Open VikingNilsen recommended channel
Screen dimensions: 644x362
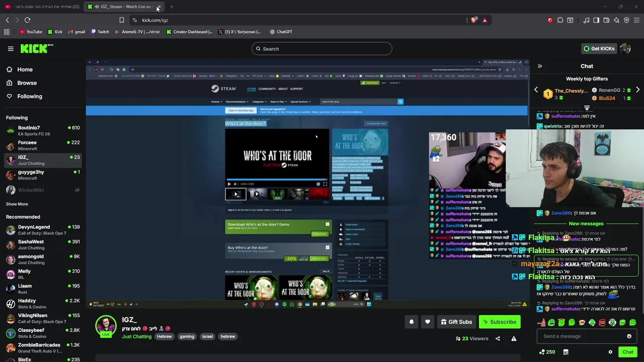point(43,318)
